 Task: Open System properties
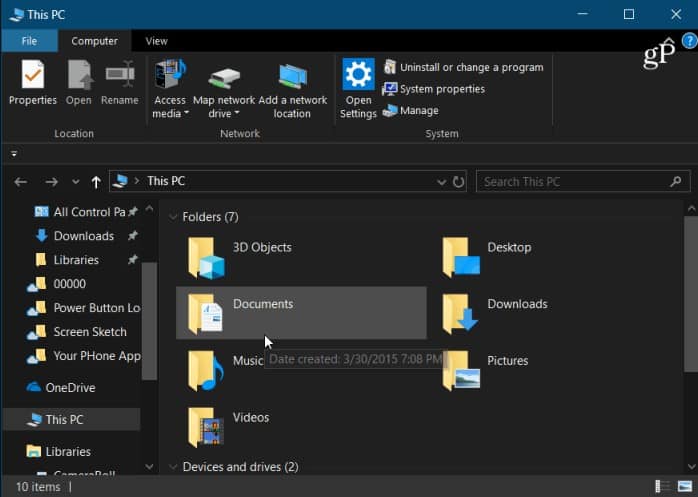point(434,89)
